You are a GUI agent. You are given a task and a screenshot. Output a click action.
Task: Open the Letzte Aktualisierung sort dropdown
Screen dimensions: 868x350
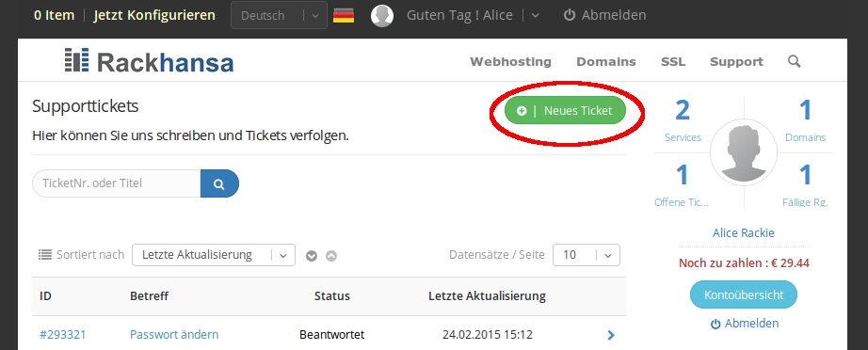(213, 255)
